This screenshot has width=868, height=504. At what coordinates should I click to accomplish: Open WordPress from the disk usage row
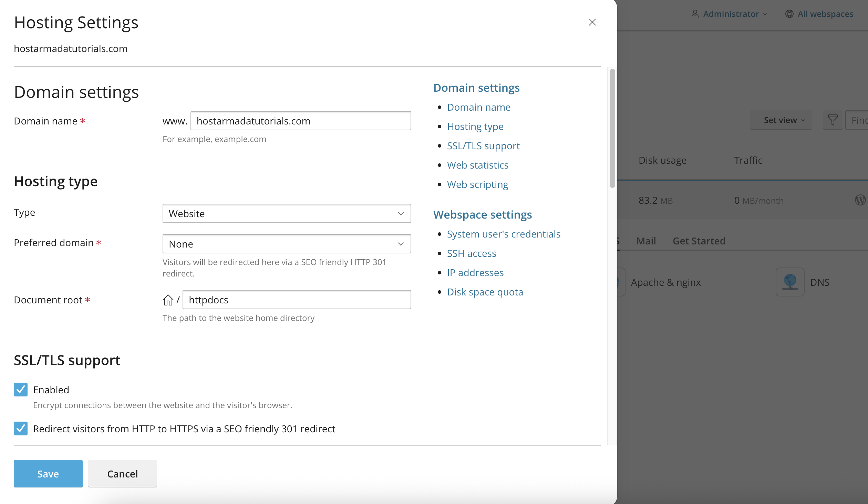860,200
